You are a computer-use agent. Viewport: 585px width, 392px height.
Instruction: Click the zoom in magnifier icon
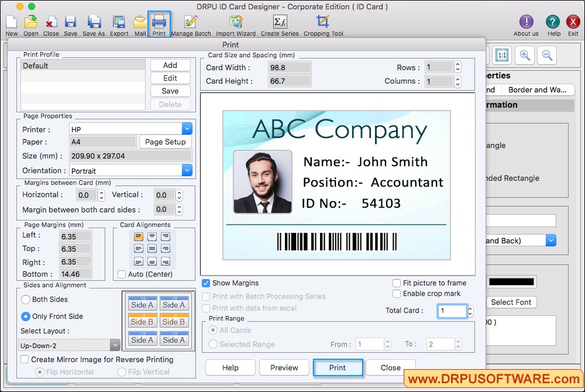[525, 55]
